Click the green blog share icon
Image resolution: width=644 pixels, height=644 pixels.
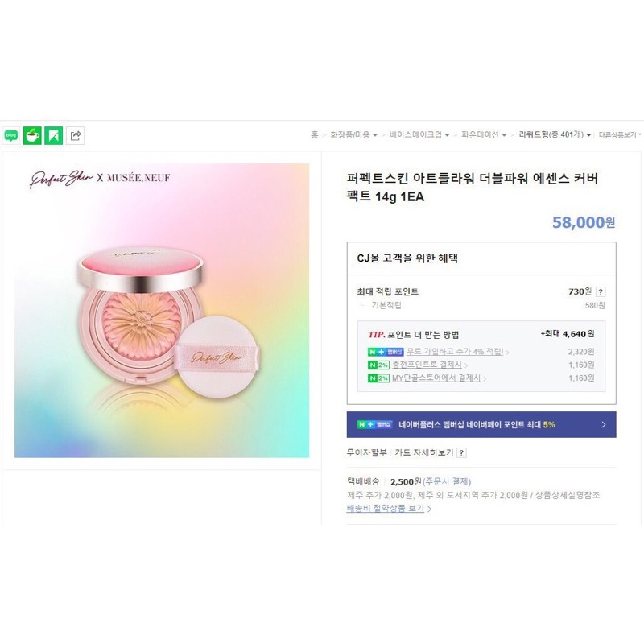(11, 136)
